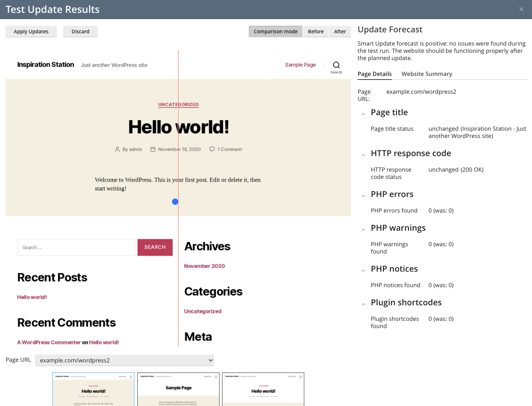Collapse the Page title section chevron

363,114
